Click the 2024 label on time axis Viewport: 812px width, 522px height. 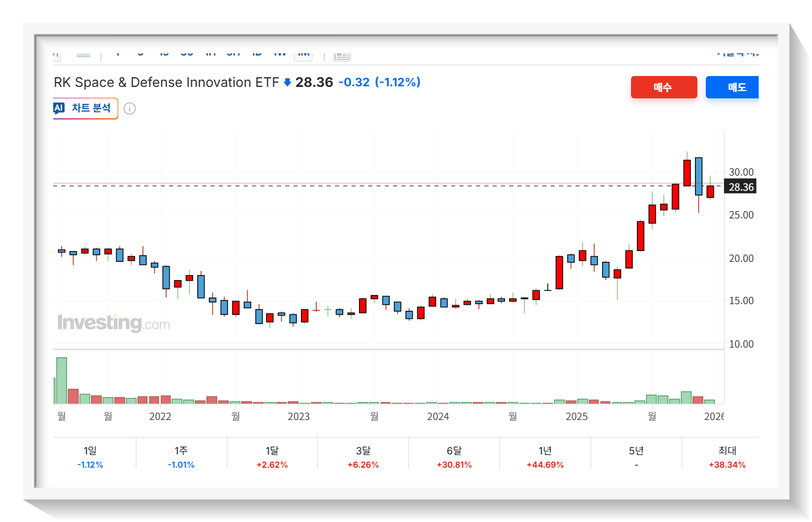pyautogui.click(x=438, y=416)
